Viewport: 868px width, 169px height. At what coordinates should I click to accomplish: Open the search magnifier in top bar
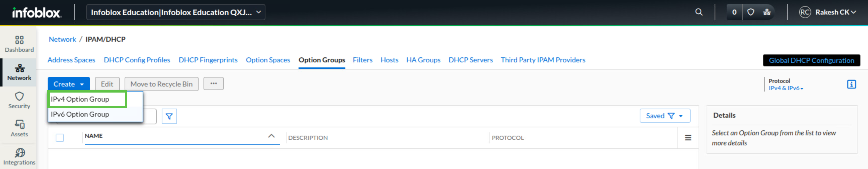699,12
